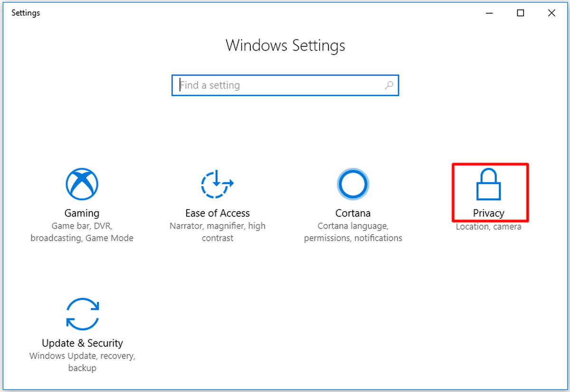Click 'Game bar, DVR, broadcasting, Game Mode' description

82,232
